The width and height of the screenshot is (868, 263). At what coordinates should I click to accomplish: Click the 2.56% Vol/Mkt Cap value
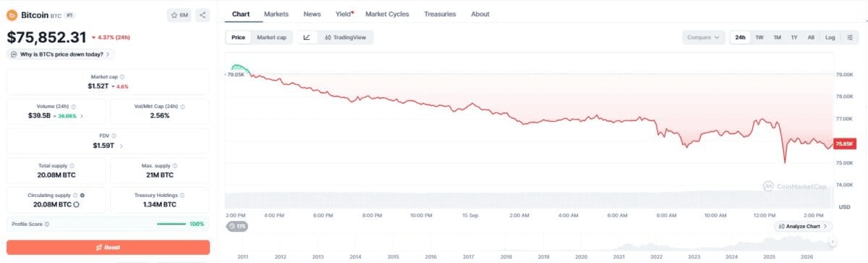point(160,116)
